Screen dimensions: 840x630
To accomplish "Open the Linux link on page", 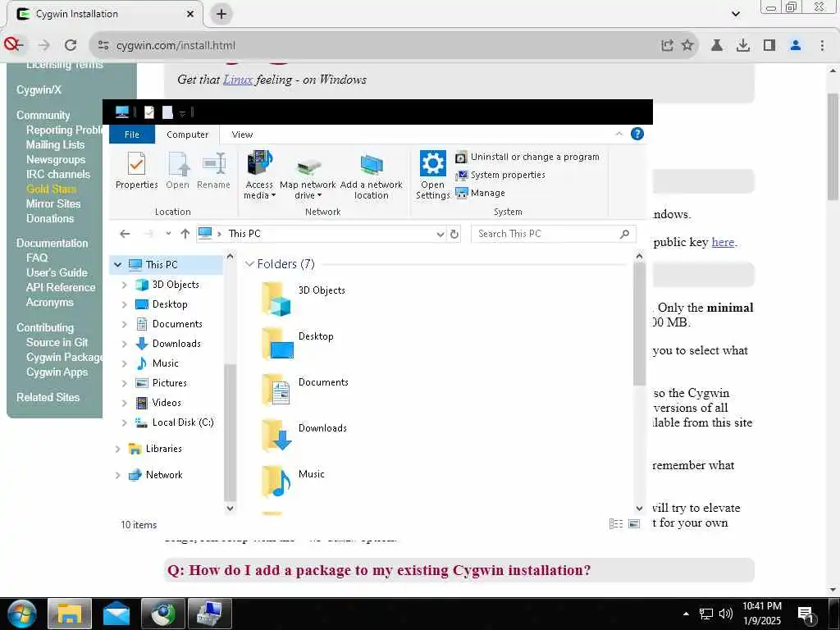I will click(x=238, y=80).
